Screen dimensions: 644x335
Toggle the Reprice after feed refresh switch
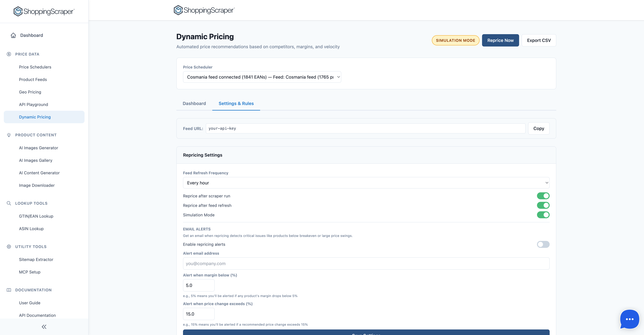tap(543, 205)
